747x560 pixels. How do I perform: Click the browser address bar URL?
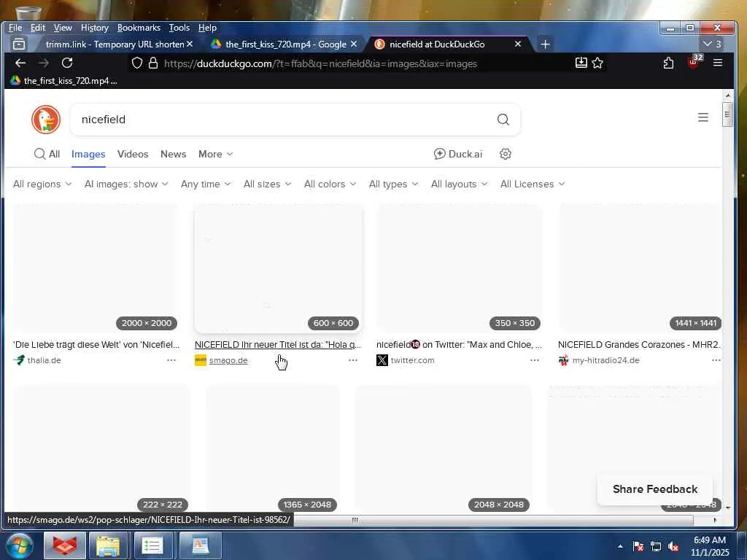pyautogui.click(x=320, y=63)
